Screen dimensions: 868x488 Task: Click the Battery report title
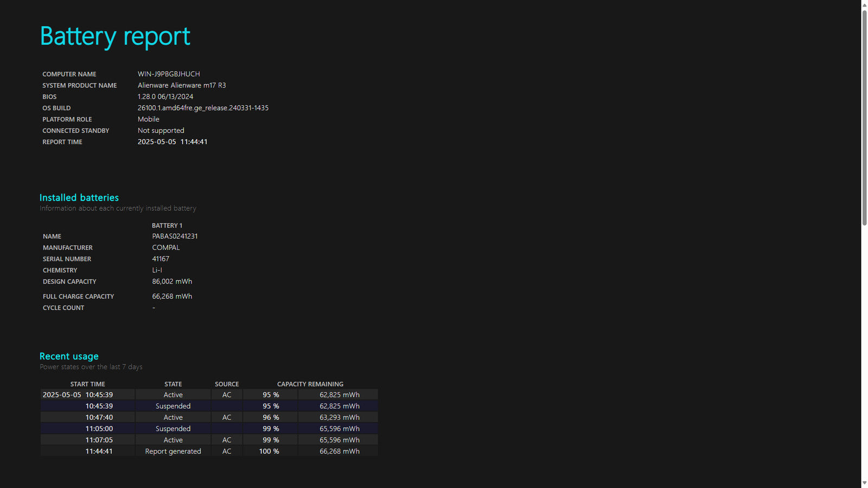pos(115,36)
